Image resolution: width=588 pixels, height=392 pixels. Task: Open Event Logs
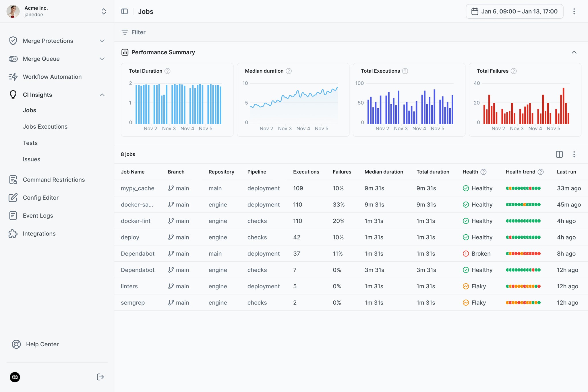38,215
